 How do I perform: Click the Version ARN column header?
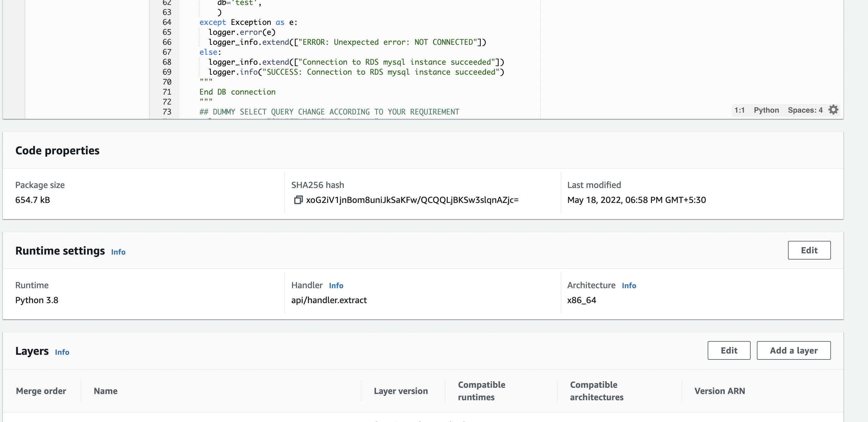click(720, 391)
